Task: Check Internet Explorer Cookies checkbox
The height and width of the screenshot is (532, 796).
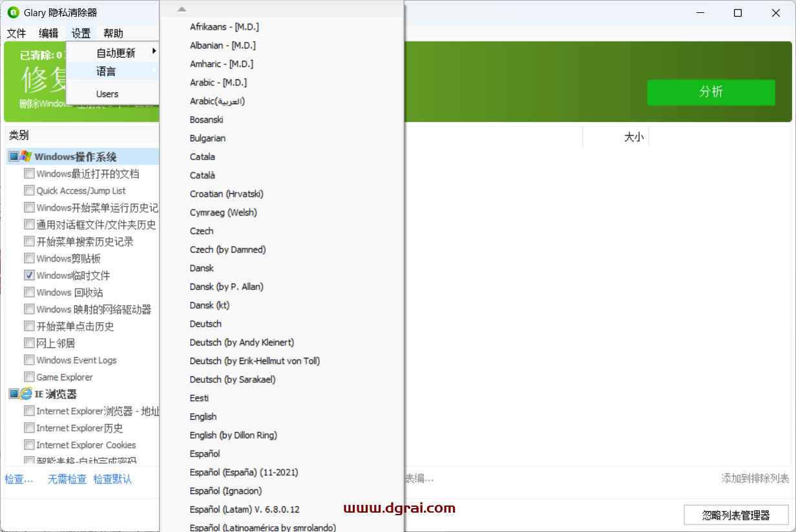Action: [x=29, y=445]
